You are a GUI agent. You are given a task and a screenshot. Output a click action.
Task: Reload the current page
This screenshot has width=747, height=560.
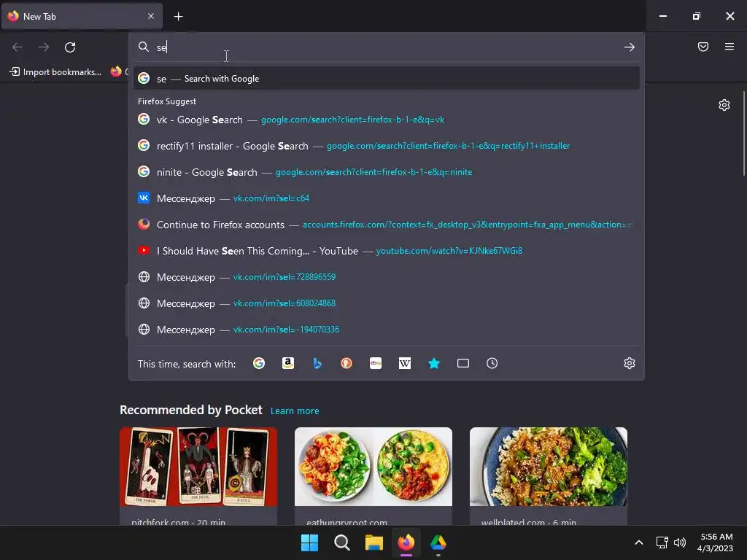70,47
